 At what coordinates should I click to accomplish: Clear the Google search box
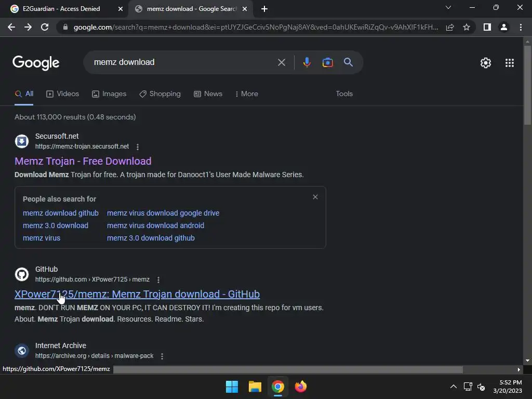tap(282, 62)
